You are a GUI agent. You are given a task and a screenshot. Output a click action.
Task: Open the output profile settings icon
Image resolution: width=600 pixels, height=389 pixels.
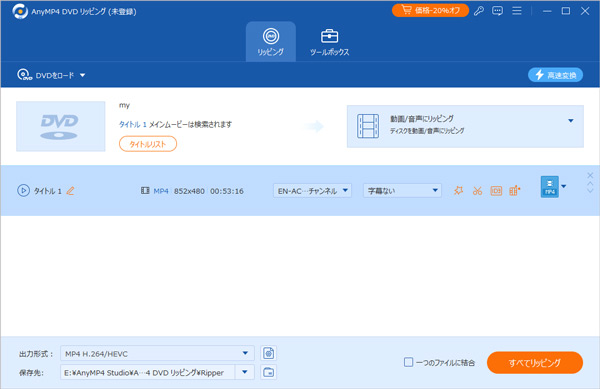pos(269,353)
